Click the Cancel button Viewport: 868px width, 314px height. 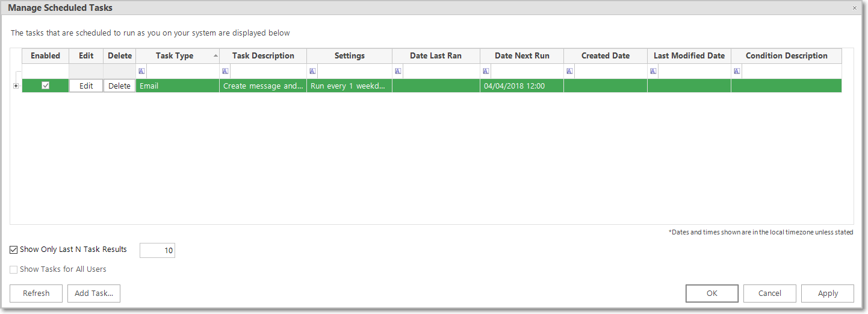(x=770, y=294)
